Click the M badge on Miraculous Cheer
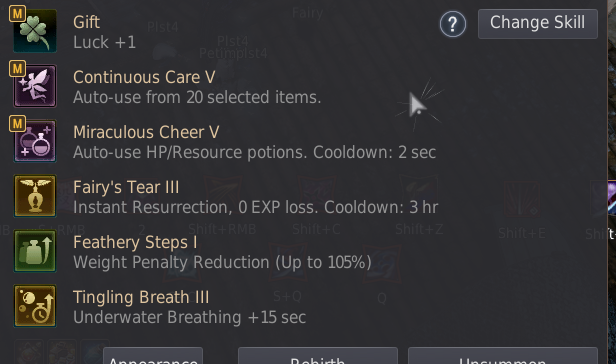Image resolution: width=616 pixels, height=364 pixels. [x=17, y=124]
